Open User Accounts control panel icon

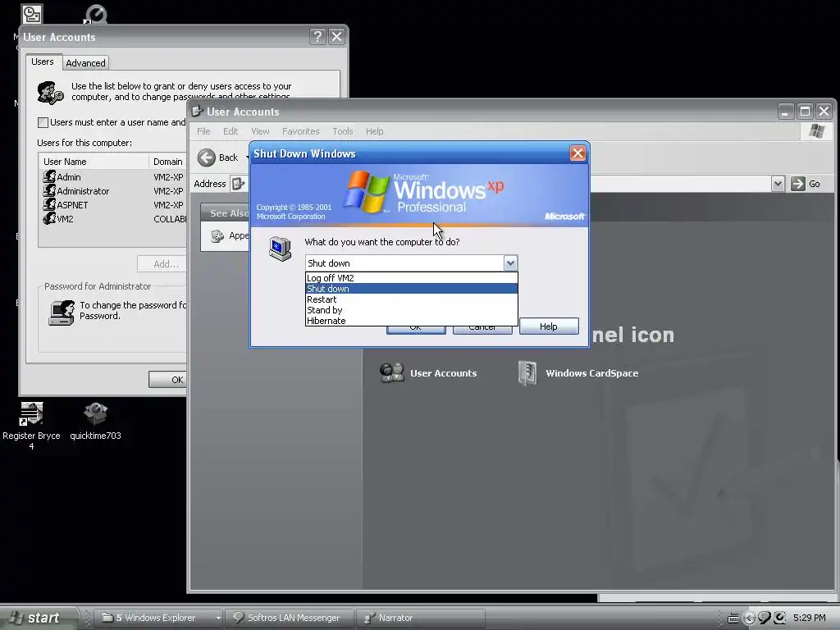click(428, 373)
